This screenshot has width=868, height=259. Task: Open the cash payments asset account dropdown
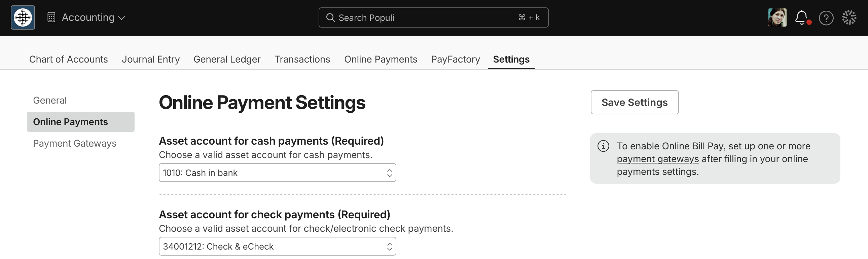(277, 173)
